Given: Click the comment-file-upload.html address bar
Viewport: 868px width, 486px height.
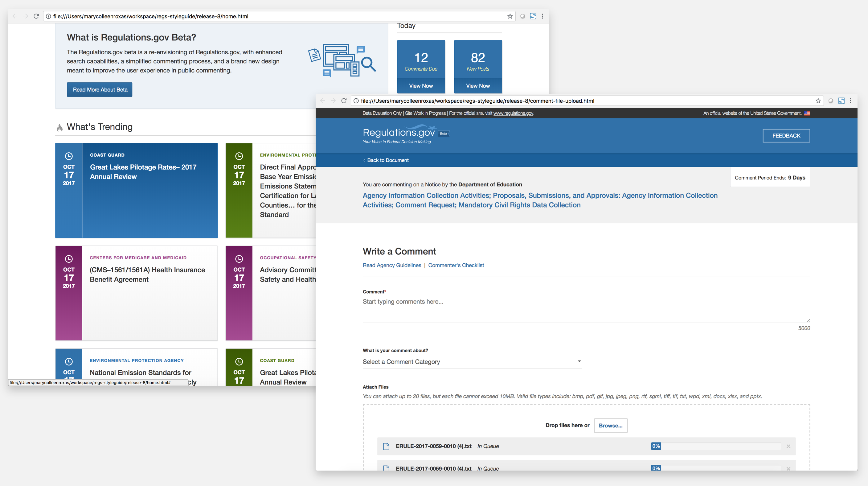Looking at the screenshot, I should (x=586, y=101).
